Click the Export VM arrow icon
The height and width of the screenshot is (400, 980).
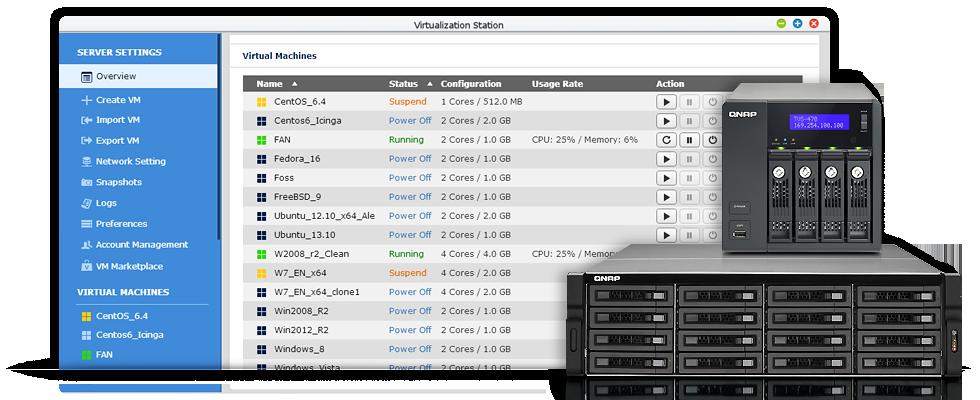pos(86,141)
